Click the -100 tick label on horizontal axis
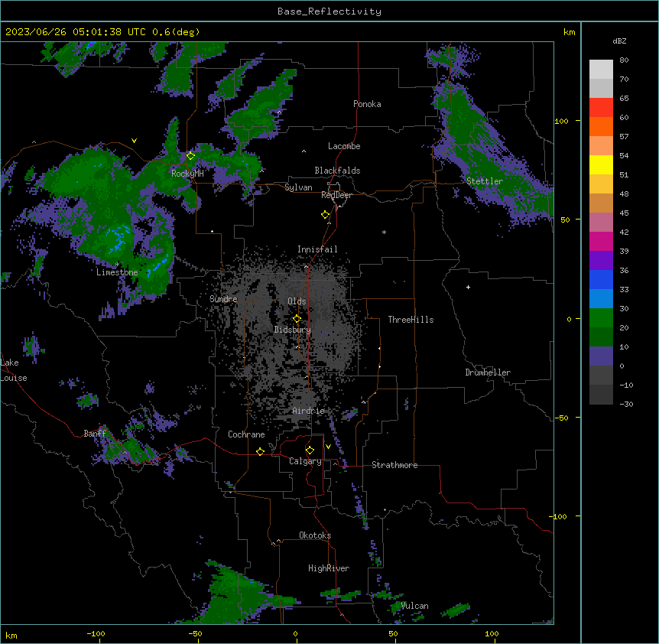Image resolution: width=659 pixels, height=644 pixels. [x=96, y=633]
